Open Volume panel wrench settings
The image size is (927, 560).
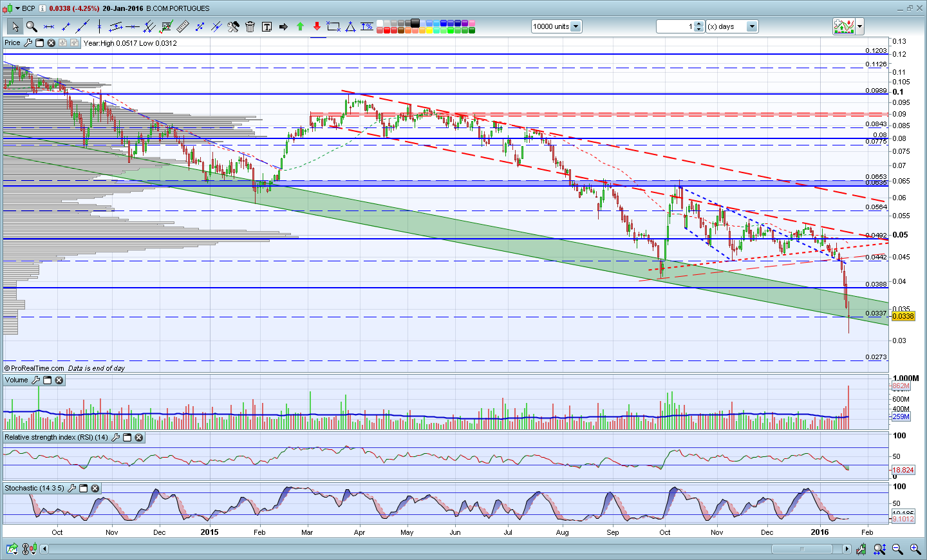[35, 380]
